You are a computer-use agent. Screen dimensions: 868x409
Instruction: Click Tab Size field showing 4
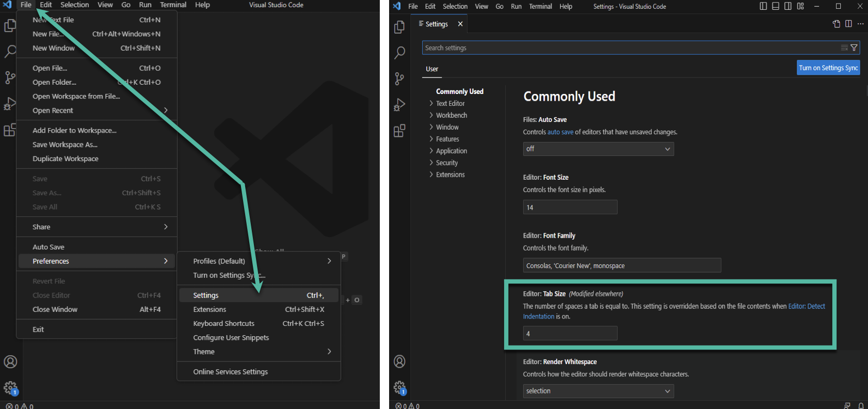point(570,334)
